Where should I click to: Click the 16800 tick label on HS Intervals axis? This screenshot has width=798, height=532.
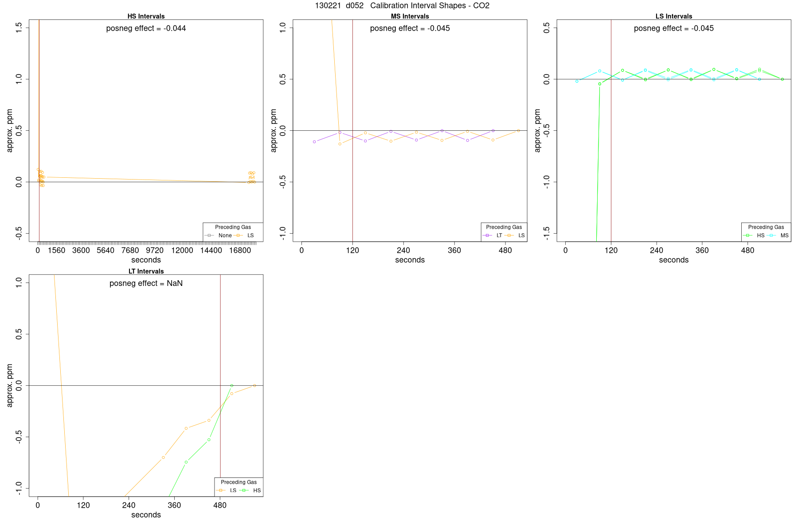240,250
